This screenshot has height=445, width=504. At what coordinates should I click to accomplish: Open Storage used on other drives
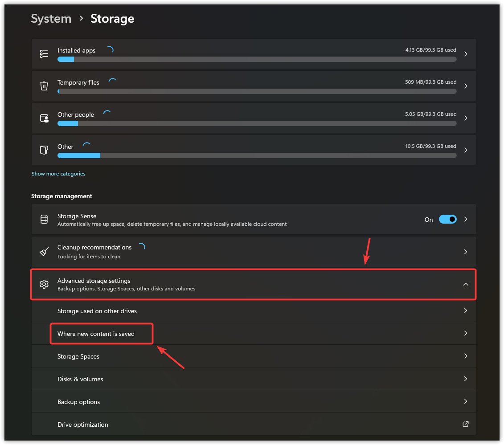point(97,311)
